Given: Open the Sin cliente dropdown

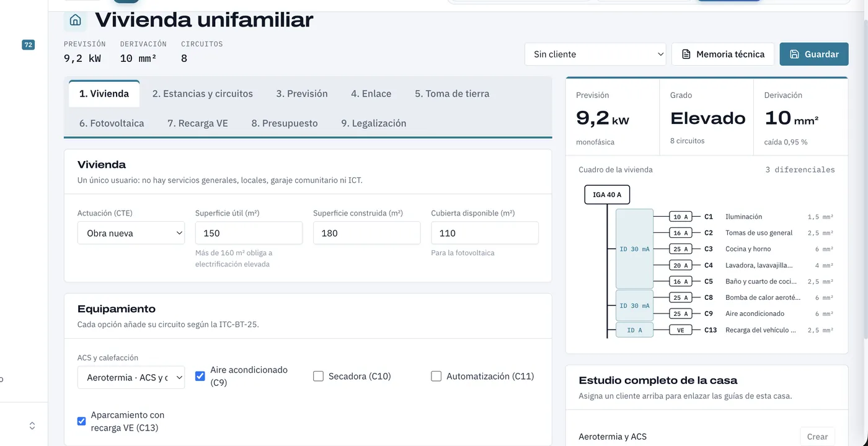Looking at the screenshot, I should point(595,55).
